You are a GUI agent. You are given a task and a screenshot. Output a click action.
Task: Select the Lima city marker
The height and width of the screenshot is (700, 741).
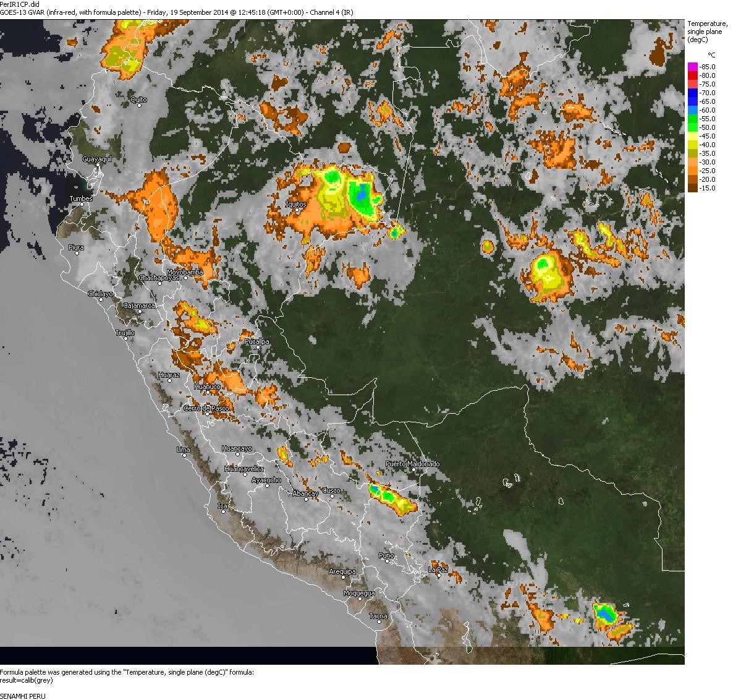point(184,456)
